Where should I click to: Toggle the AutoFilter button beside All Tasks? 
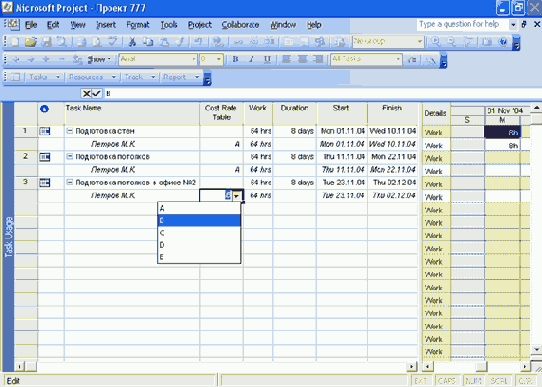click(x=412, y=59)
